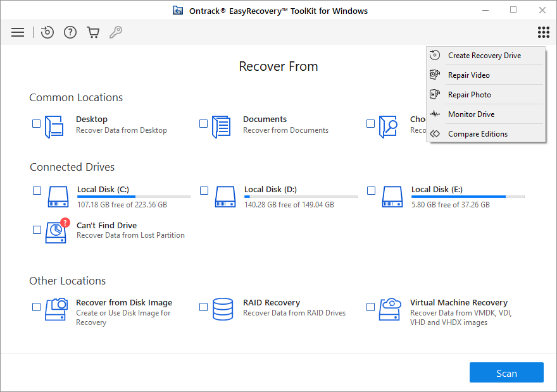Open the help question mark icon

[x=70, y=32]
